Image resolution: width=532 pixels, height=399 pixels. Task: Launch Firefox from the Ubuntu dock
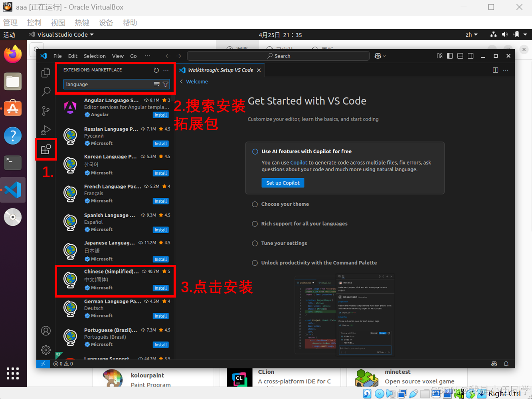pyautogui.click(x=13, y=54)
